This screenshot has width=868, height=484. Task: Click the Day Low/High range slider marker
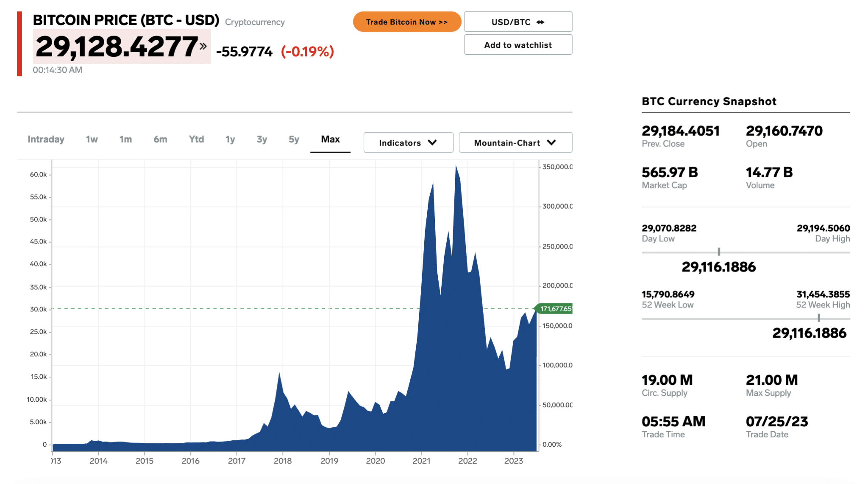point(719,252)
